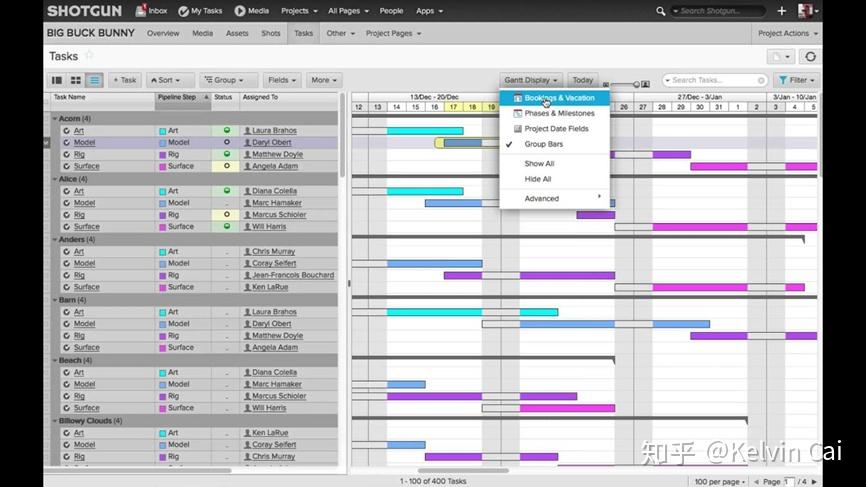Open Project Actions dropdown
The width and height of the screenshot is (866, 487).
[788, 33]
